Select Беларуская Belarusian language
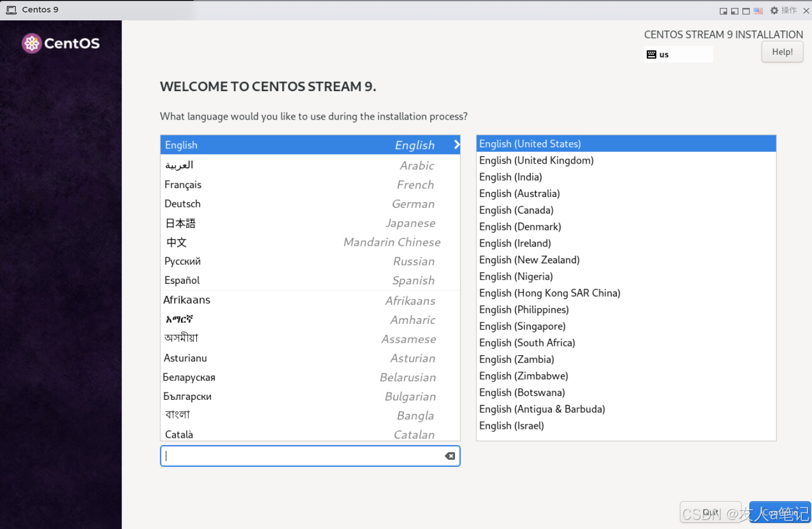The width and height of the screenshot is (812, 529). click(310, 377)
